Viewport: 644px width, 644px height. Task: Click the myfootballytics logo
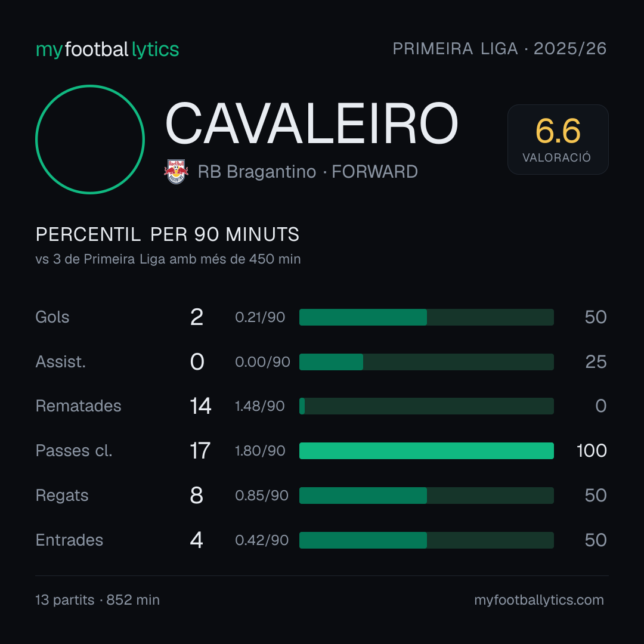click(x=107, y=49)
